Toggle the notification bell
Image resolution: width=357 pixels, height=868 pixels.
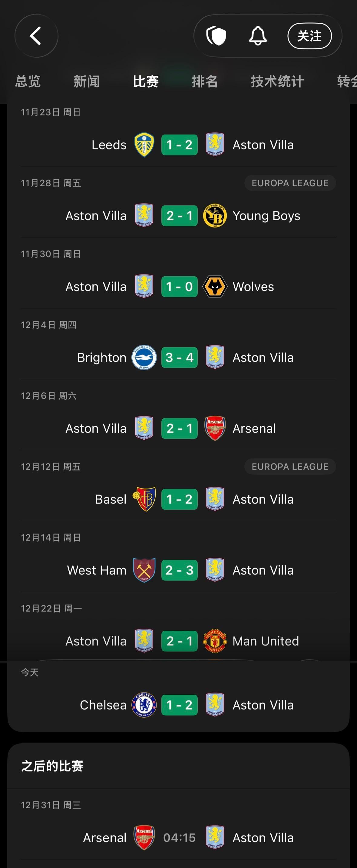pos(258,36)
